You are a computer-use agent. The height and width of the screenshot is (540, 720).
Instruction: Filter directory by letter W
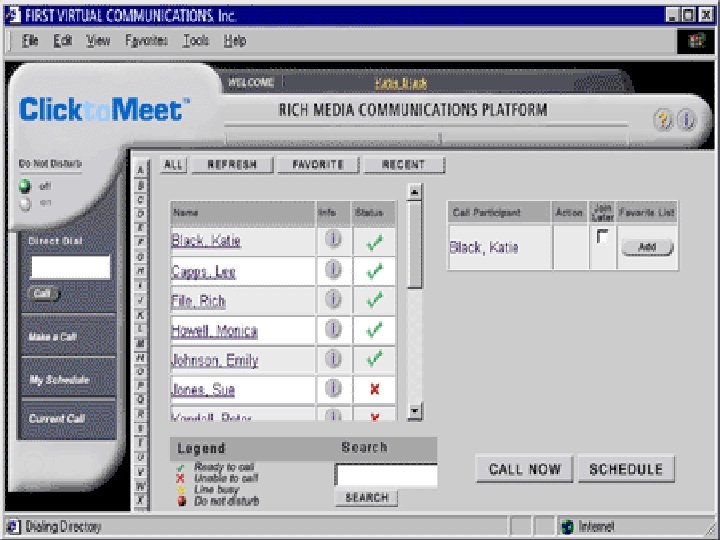coord(141,486)
